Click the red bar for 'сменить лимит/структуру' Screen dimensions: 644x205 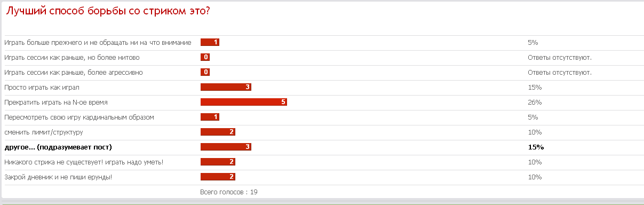[x=218, y=132]
